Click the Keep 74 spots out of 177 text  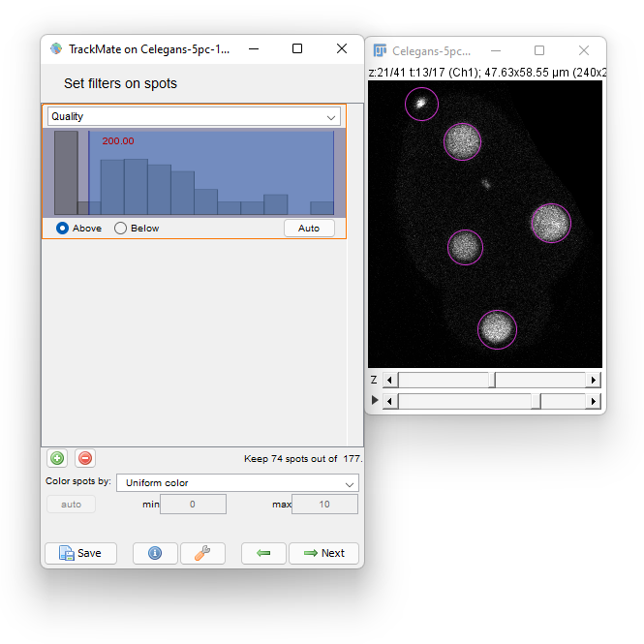click(303, 459)
